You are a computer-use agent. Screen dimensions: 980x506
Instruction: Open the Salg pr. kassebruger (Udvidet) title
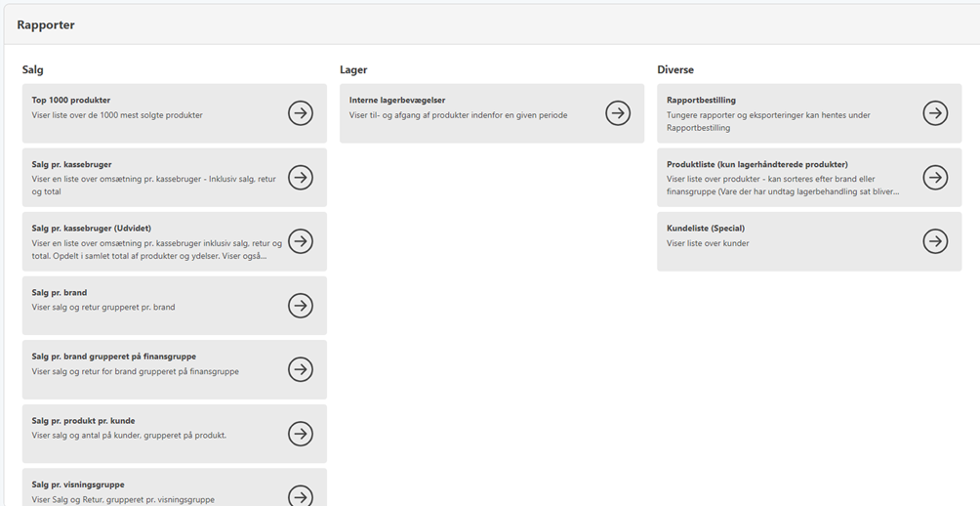pos(92,229)
